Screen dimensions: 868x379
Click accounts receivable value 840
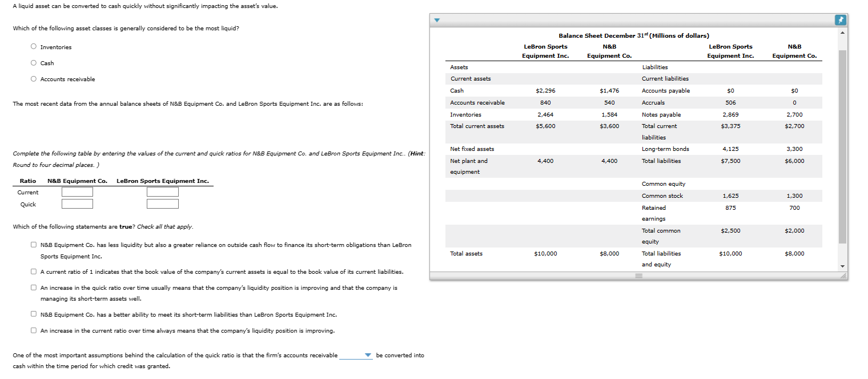[x=545, y=102]
